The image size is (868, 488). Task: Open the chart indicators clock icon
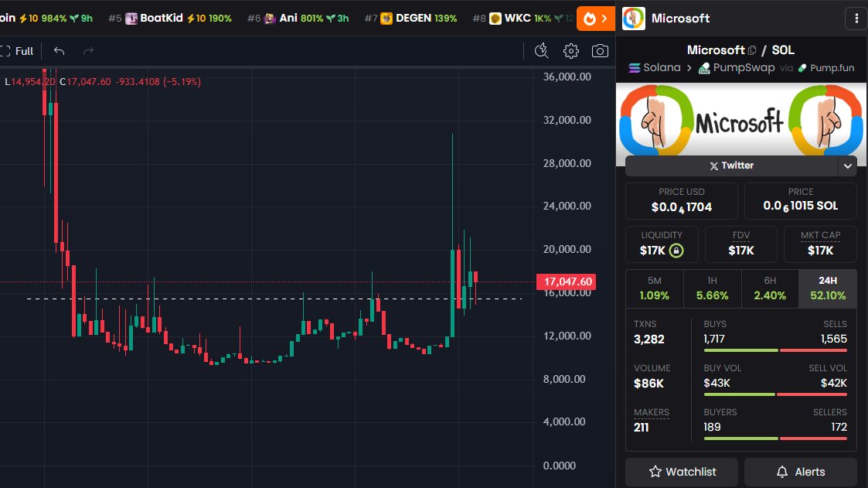pyautogui.click(x=541, y=51)
